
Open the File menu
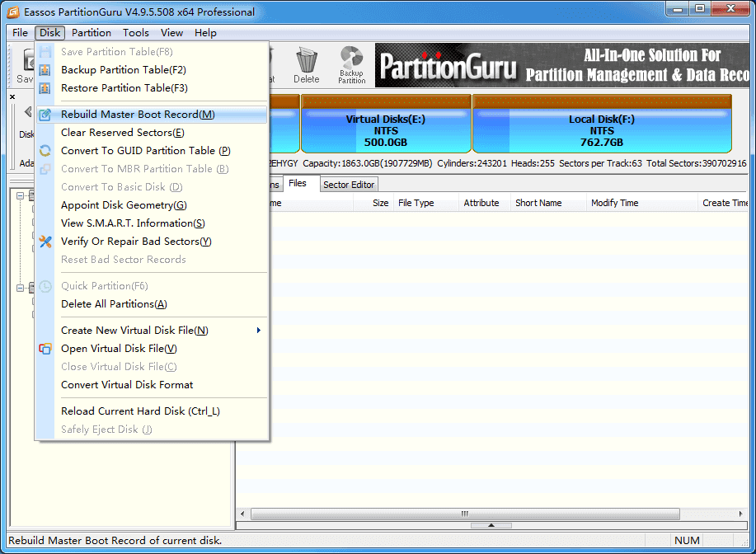[21, 33]
